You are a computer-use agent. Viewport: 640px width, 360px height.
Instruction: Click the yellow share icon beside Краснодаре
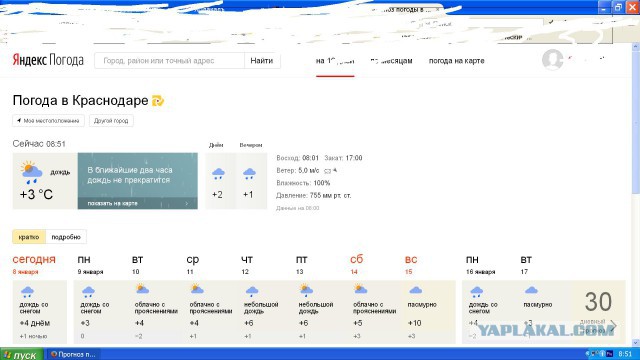158,100
